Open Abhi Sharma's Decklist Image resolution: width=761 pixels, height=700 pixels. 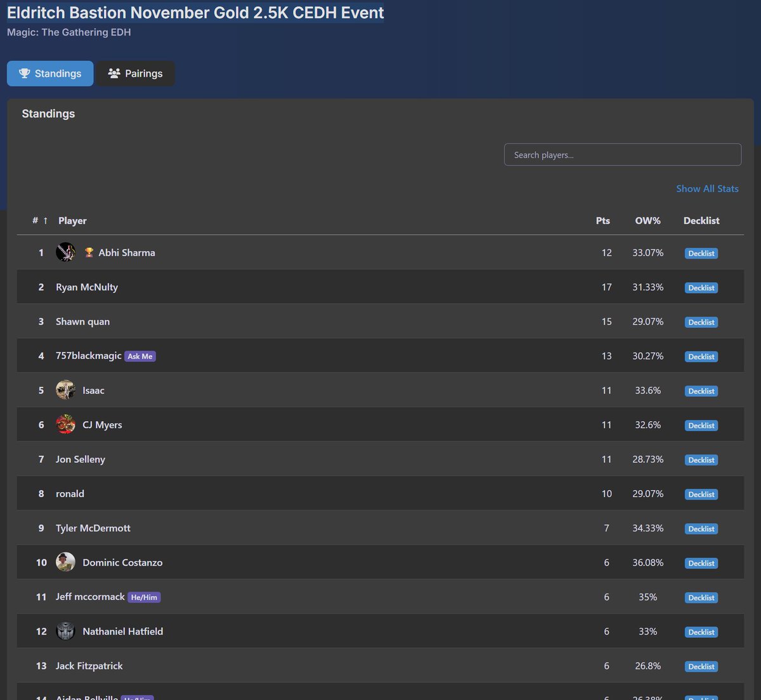pos(701,253)
